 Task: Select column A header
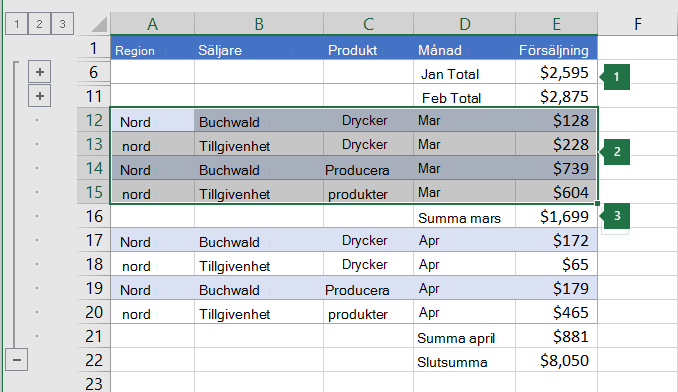(152, 24)
